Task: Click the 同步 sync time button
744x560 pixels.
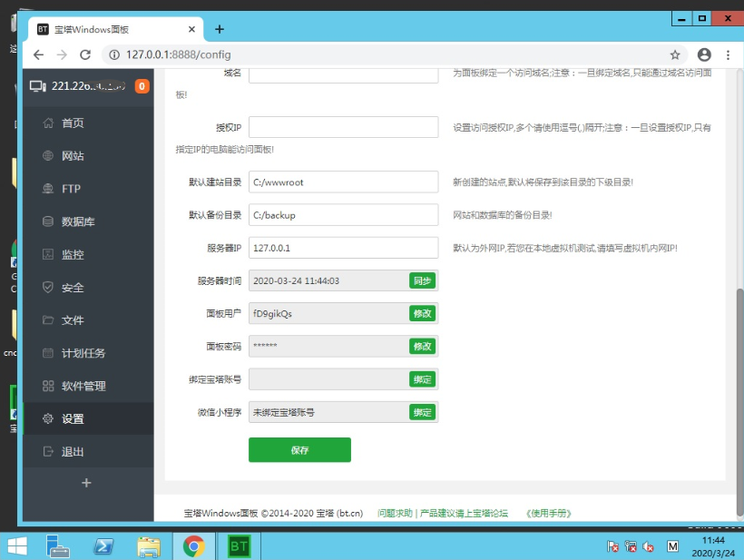Action: (422, 280)
